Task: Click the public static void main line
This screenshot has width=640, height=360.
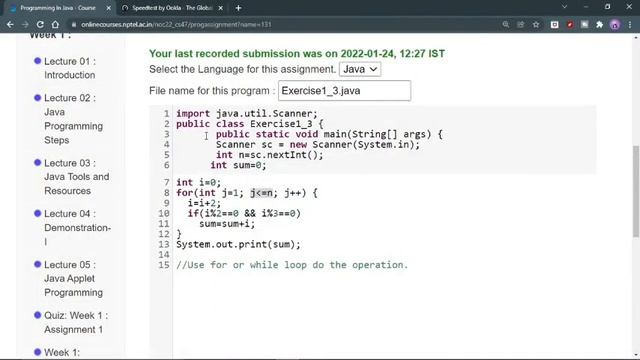Action: 329,134
